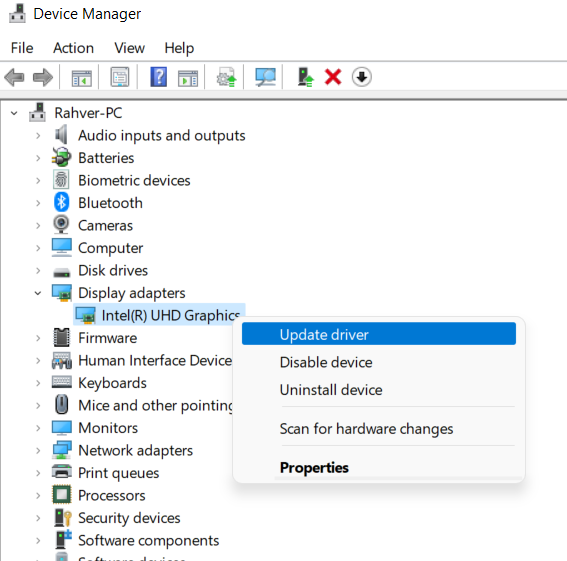
Task: Collapse the Display adapters category
Action: (x=38, y=293)
